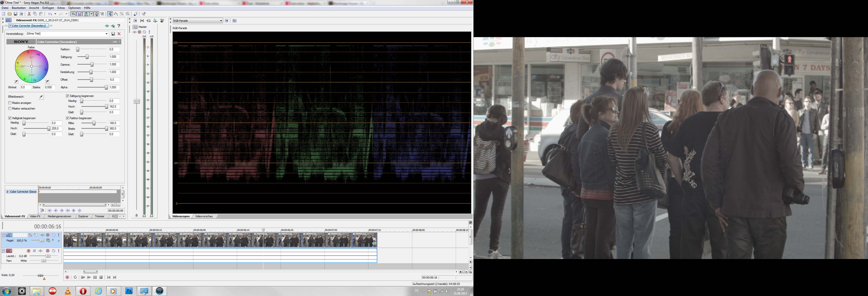Image resolution: width=868 pixels, height=296 pixels.
Task: Open the Optionen menu
Action: coord(74,8)
